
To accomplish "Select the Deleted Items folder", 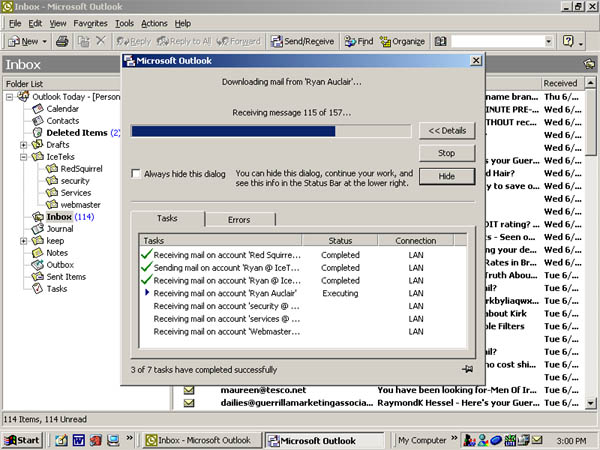I will pyautogui.click(x=77, y=133).
